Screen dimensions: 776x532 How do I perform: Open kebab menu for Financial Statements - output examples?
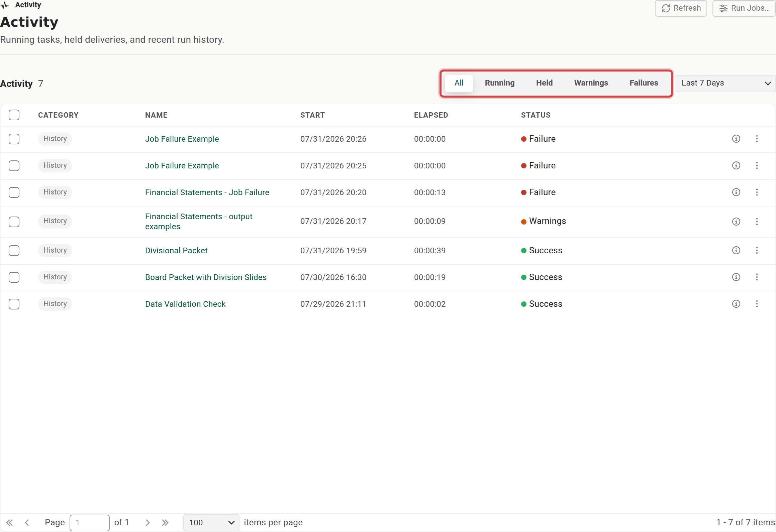[x=757, y=222]
